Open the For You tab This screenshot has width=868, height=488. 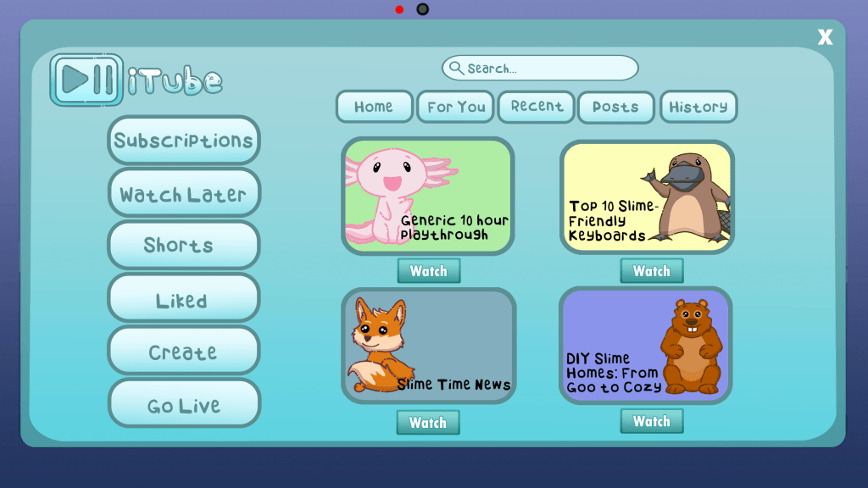point(456,107)
